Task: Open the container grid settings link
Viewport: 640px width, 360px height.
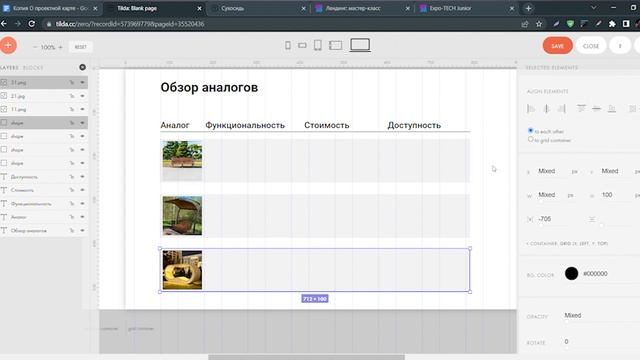Action: click(567, 244)
